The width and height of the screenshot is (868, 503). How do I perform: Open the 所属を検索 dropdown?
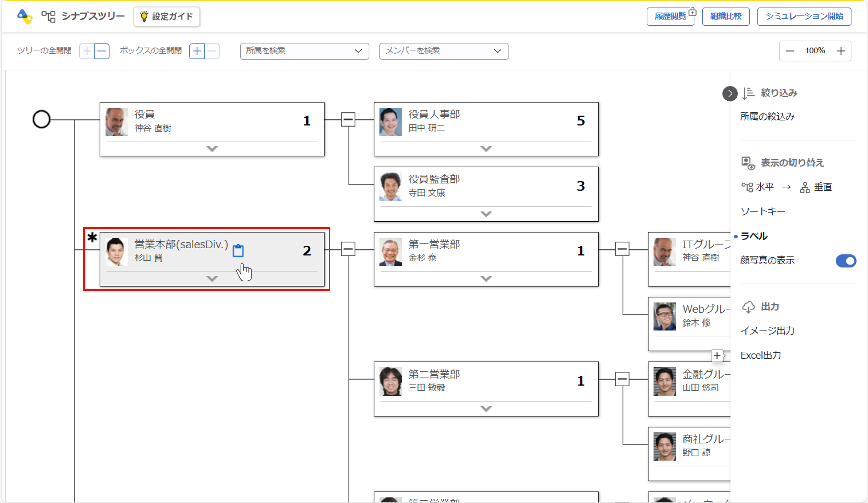click(x=304, y=51)
